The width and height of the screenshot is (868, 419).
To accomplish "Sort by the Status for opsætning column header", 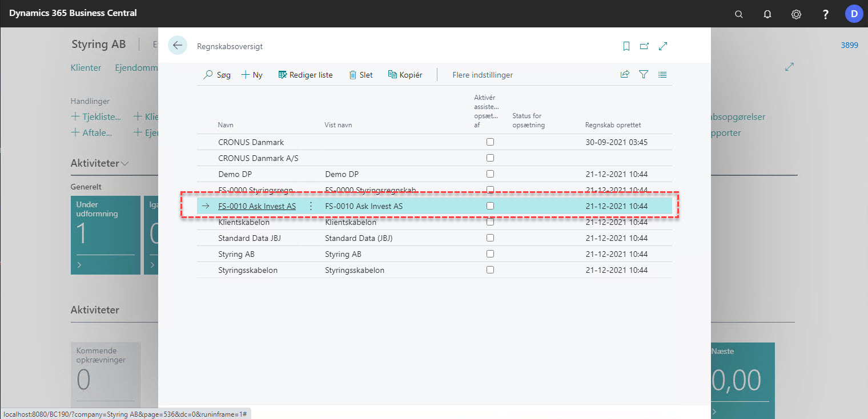I will click(x=528, y=120).
